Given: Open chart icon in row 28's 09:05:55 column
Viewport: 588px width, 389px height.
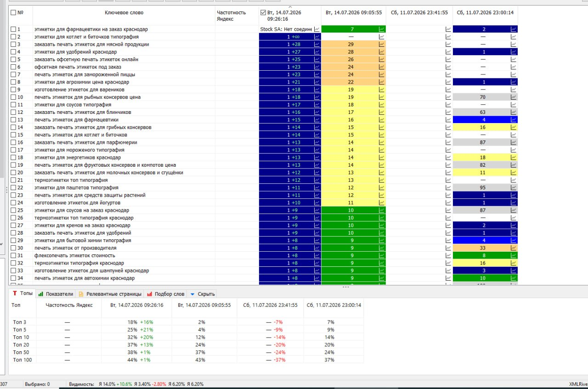Looking at the screenshot, I should (381, 233).
